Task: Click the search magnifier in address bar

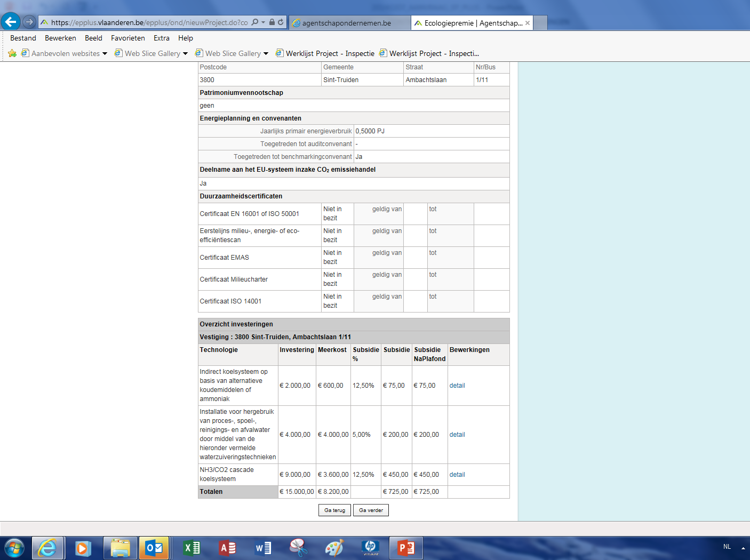Action: pos(255,22)
